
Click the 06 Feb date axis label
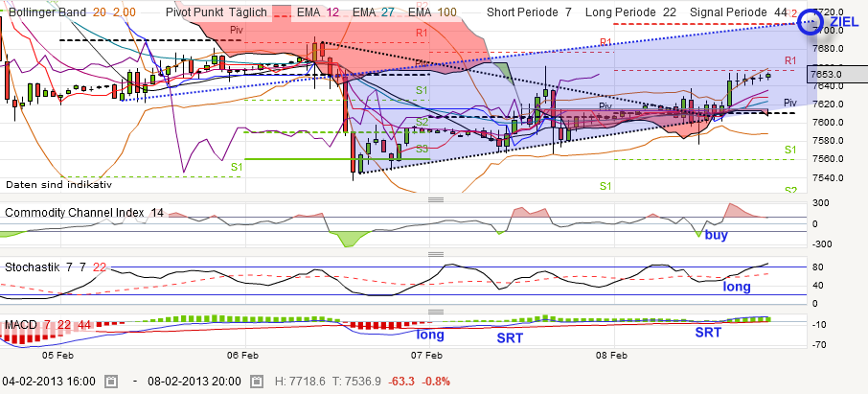click(243, 356)
